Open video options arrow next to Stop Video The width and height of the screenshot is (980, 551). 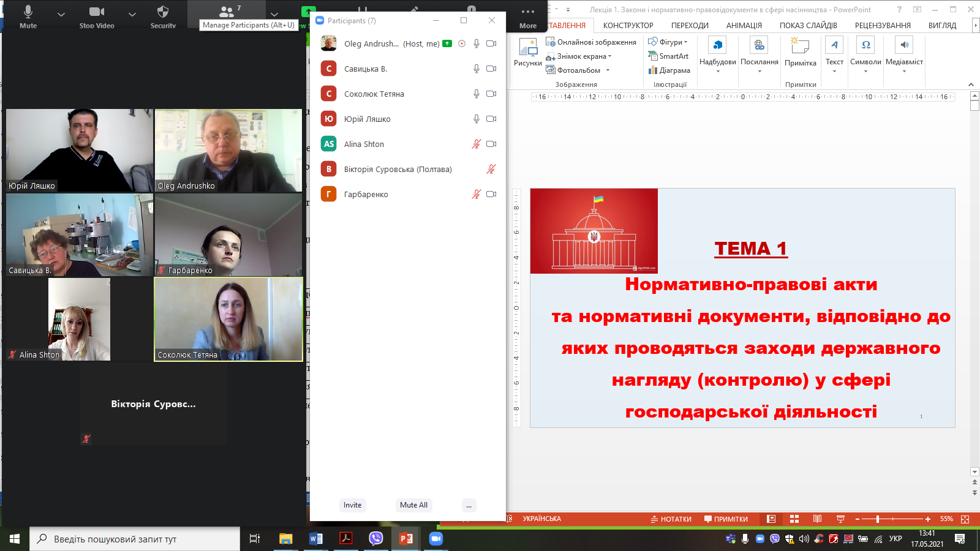point(132,14)
